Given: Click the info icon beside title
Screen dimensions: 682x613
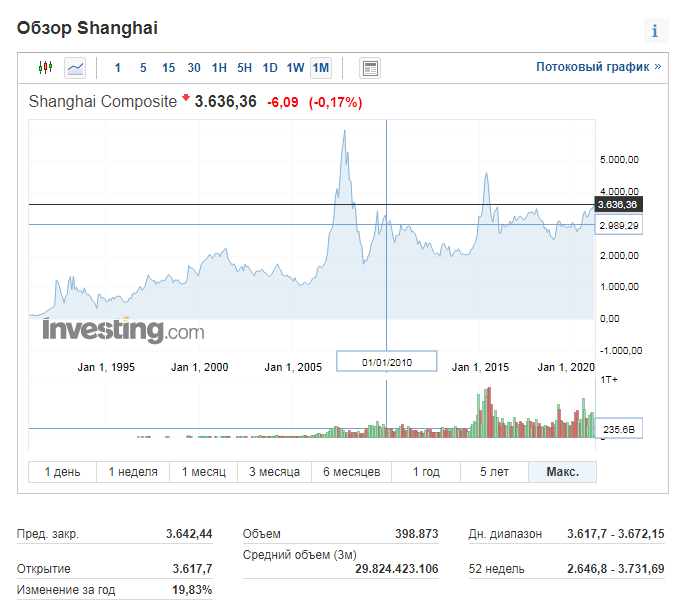Looking at the screenshot, I should [x=655, y=30].
